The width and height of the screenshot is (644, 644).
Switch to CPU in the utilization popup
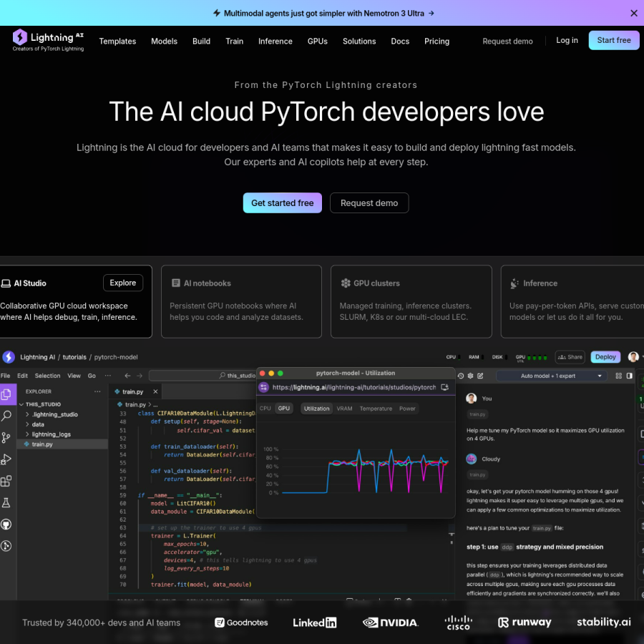tap(265, 409)
